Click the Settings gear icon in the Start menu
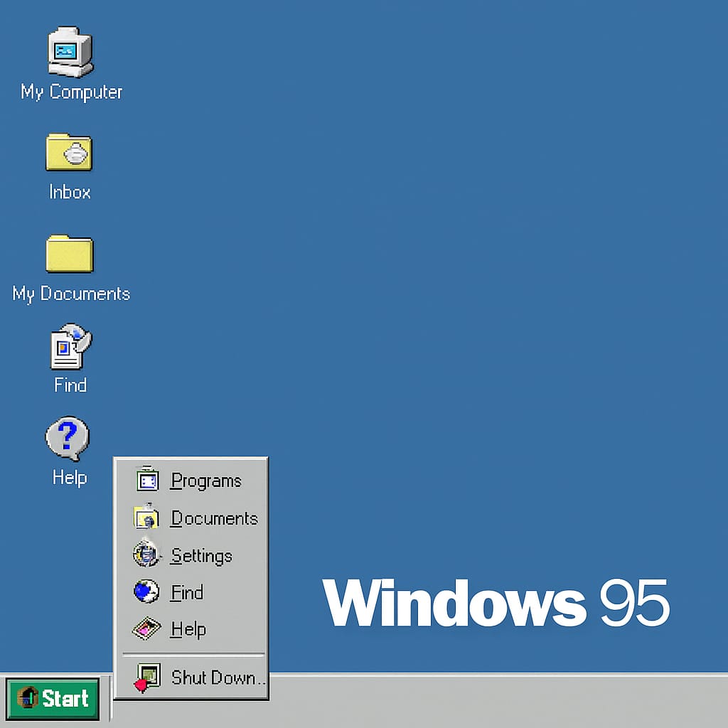The height and width of the screenshot is (728, 728). pyautogui.click(x=147, y=555)
